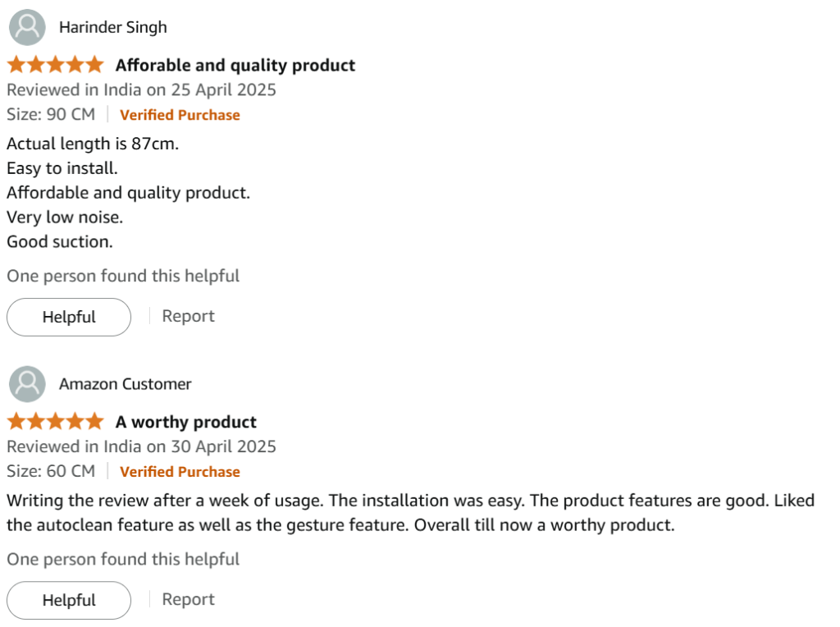Open 'Afforable and quality product' review title
Screen dimensions: 840x627
tap(235, 66)
